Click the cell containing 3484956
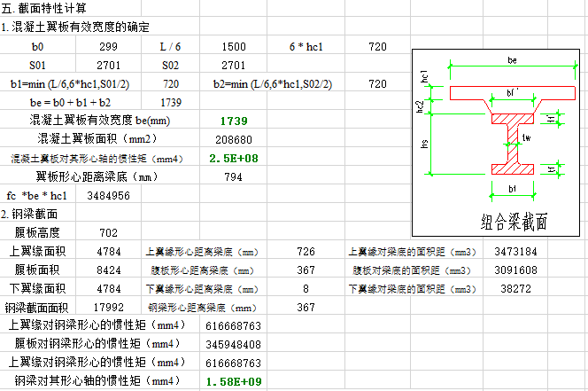 pyautogui.click(x=108, y=196)
